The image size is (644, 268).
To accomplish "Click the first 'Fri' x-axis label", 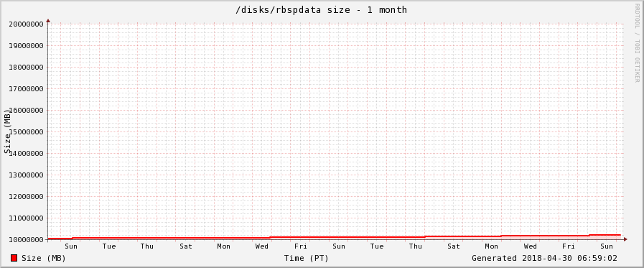I will click(x=301, y=246).
